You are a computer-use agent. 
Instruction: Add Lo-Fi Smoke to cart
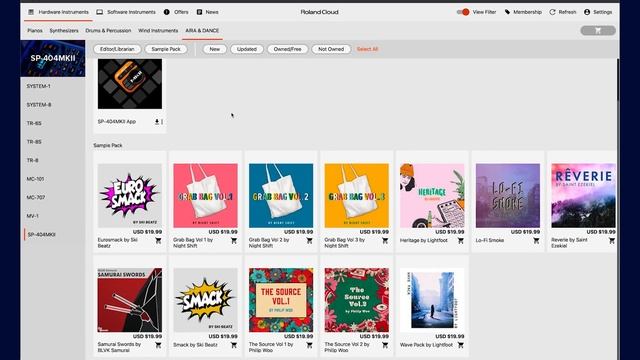pyautogui.click(x=536, y=241)
